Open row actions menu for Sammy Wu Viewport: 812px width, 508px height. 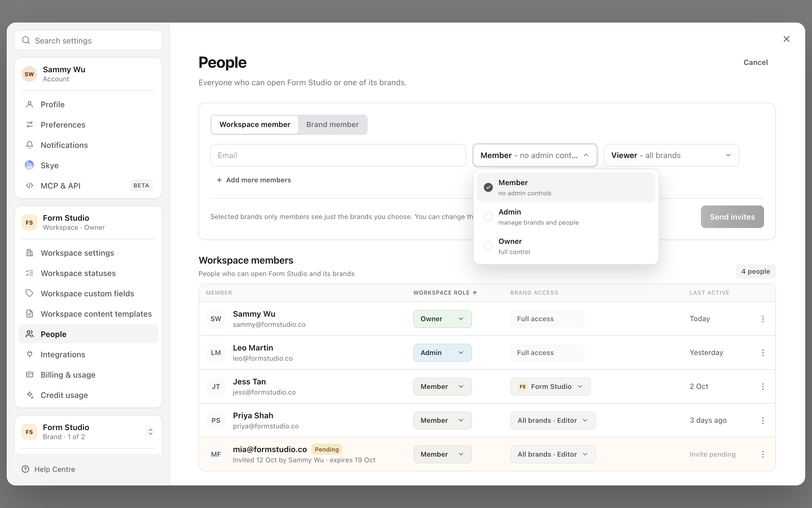(763, 319)
